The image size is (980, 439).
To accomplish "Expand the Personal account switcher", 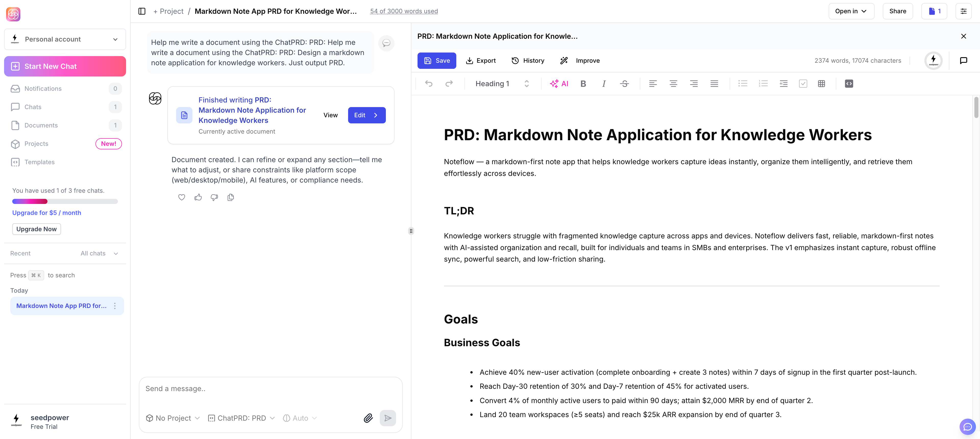I will click(65, 39).
